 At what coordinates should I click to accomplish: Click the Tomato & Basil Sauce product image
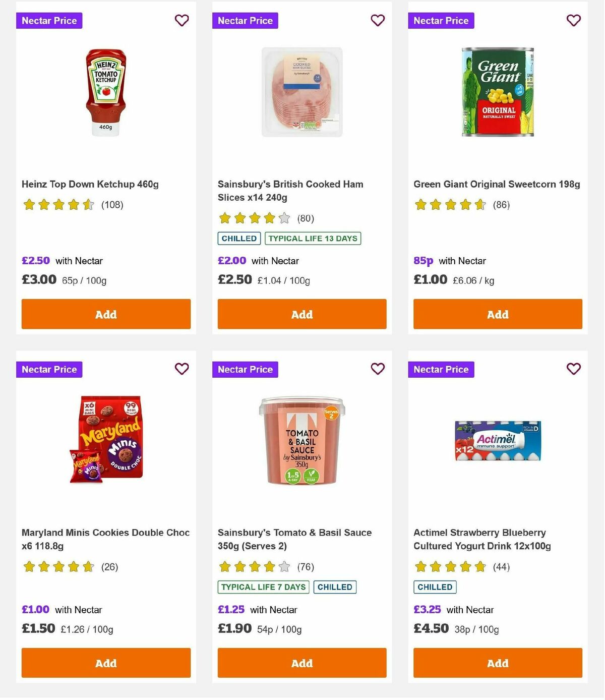(x=301, y=441)
